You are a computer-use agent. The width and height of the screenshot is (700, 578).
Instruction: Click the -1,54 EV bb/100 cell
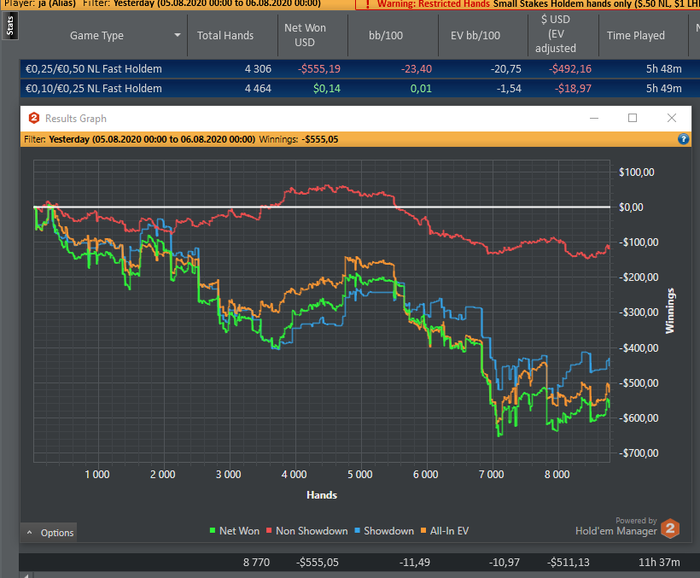tap(509, 88)
